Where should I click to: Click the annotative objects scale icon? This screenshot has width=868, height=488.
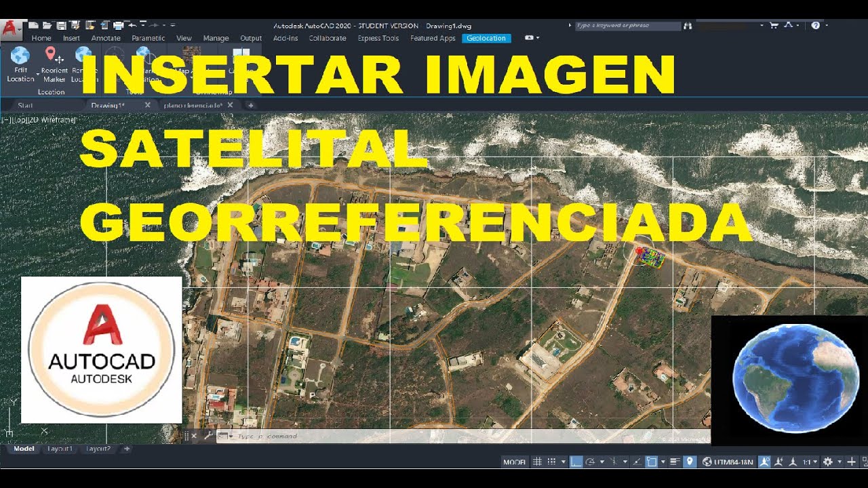[x=793, y=462]
